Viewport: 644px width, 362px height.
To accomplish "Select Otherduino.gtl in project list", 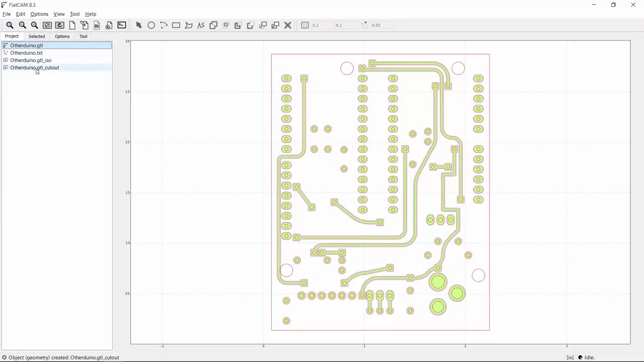I will pyautogui.click(x=57, y=45).
